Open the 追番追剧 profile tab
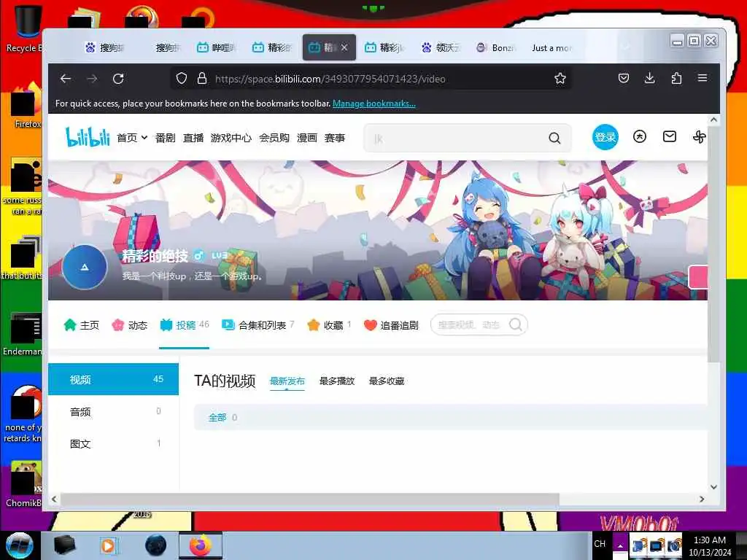Viewport: 747px width, 560px height. [x=391, y=325]
